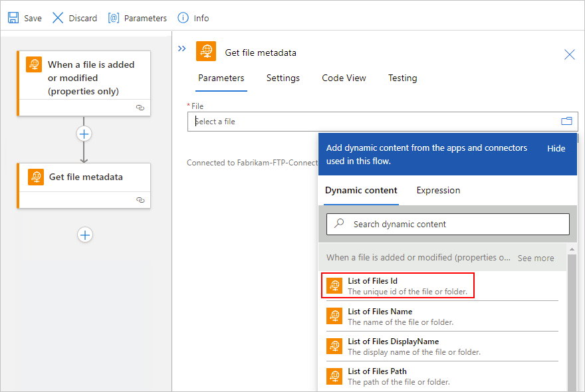
Task: Click the Info circle icon
Action: 182,18
